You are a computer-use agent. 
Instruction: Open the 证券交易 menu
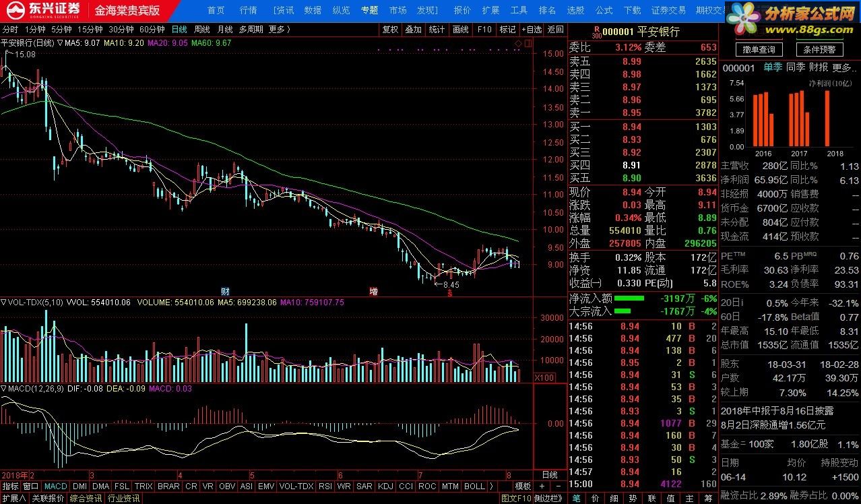(668, 10)
